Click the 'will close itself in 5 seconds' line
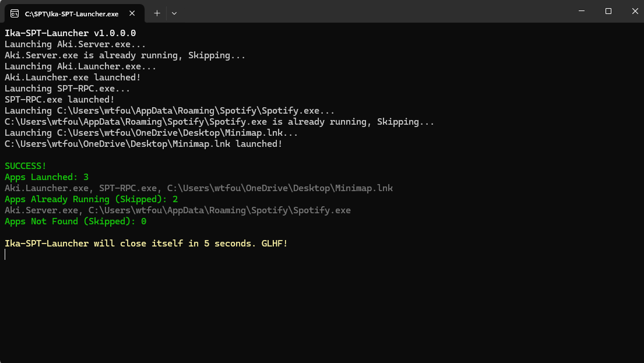 [146, 244]
